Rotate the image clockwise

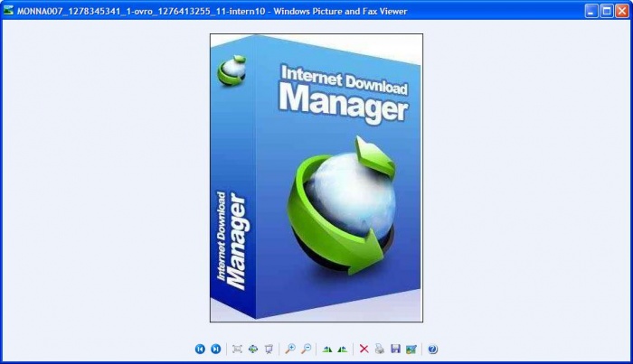coord(327,349)
